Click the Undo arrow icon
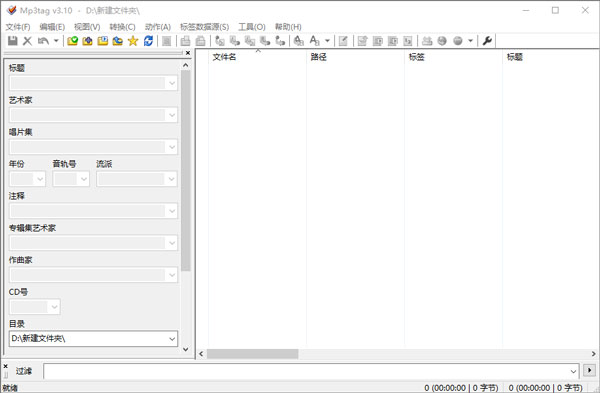The height and width of the screenshot is (393, 600). click(43, 41)
